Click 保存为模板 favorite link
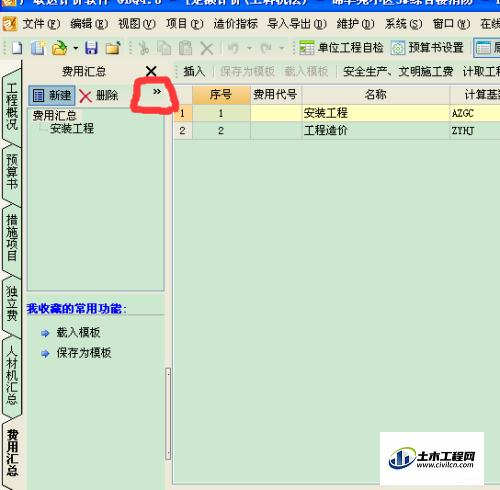The width and height of the screenshot is (500, 490). (84, 353)
